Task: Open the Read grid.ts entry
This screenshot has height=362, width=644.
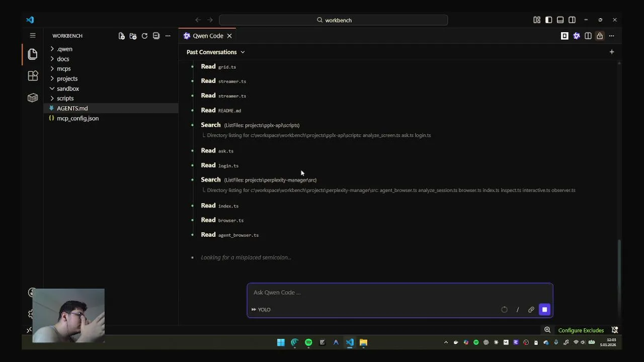Action: pos(218,66)
